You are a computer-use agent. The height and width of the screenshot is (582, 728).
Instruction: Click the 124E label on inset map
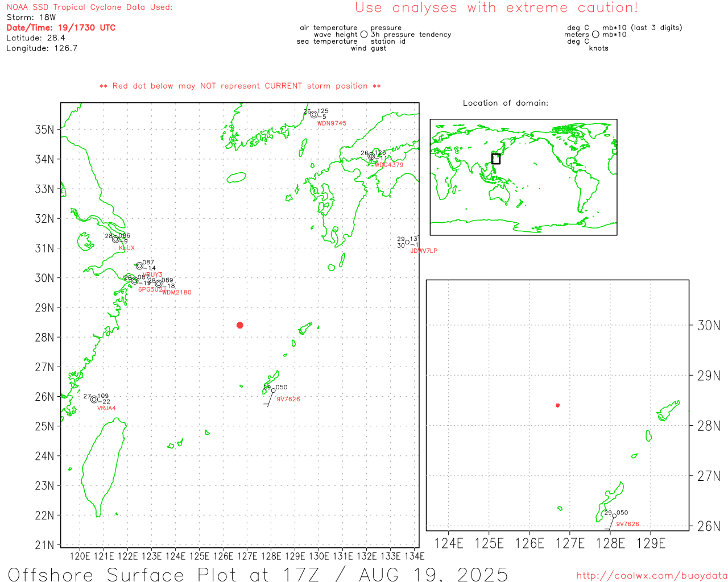click(x=449, y=543)
